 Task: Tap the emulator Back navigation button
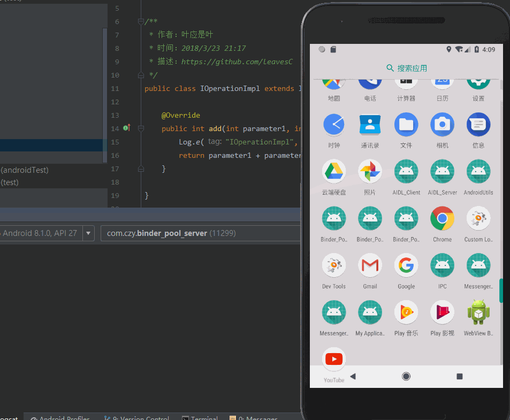click(353, 377)
